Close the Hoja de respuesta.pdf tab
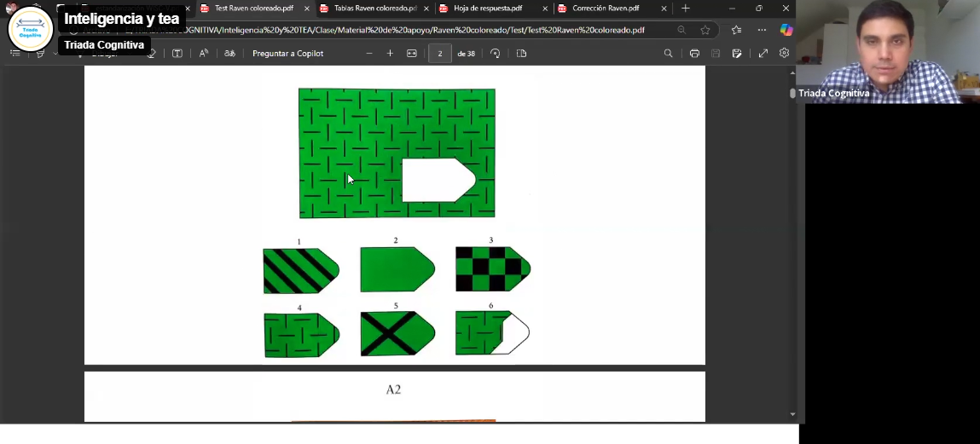This screenshot has height=444, width=980. tap(545, 9)
